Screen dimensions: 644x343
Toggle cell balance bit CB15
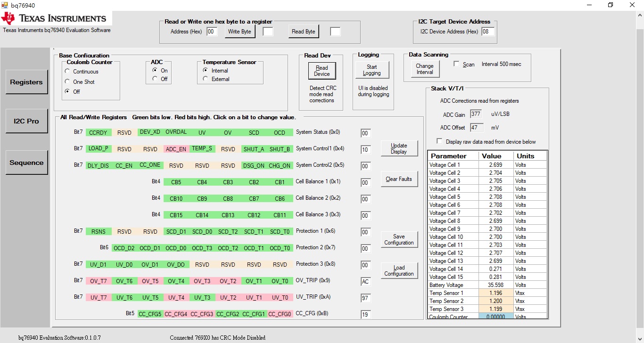[176, 215]
